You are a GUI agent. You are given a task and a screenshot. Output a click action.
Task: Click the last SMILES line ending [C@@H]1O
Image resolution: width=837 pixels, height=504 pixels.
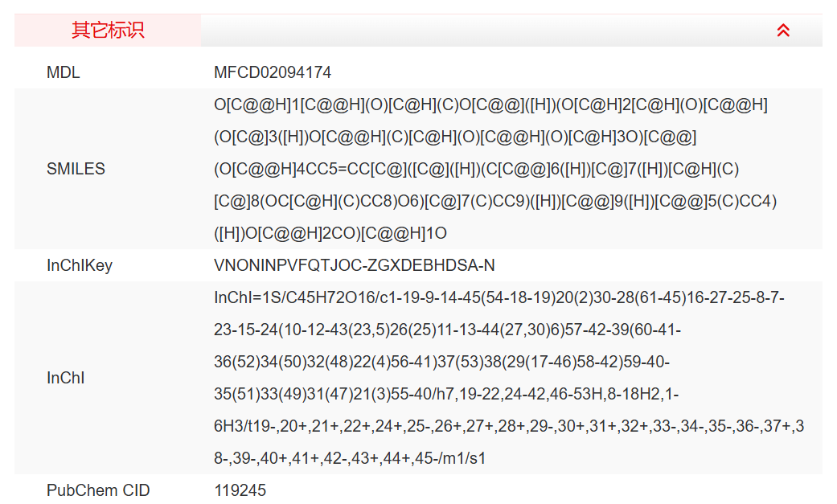click(330, 233)
